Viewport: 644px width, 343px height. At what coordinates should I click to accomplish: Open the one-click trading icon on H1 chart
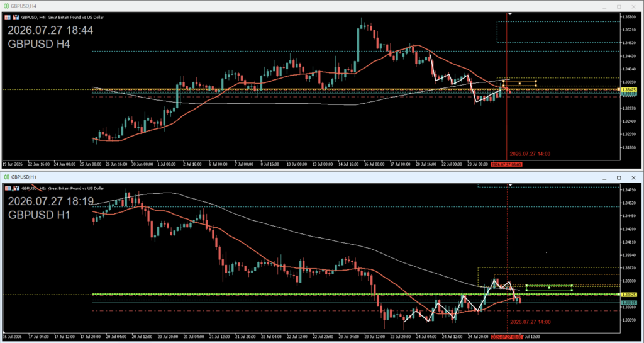[16, 188]
